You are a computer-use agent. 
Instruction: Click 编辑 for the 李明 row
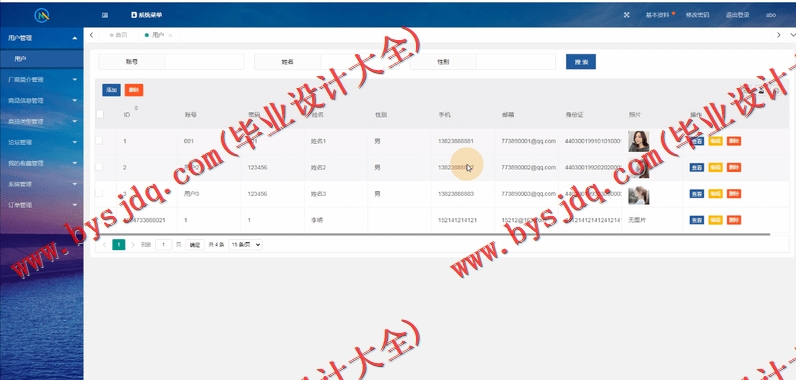[x=715, y=220]
